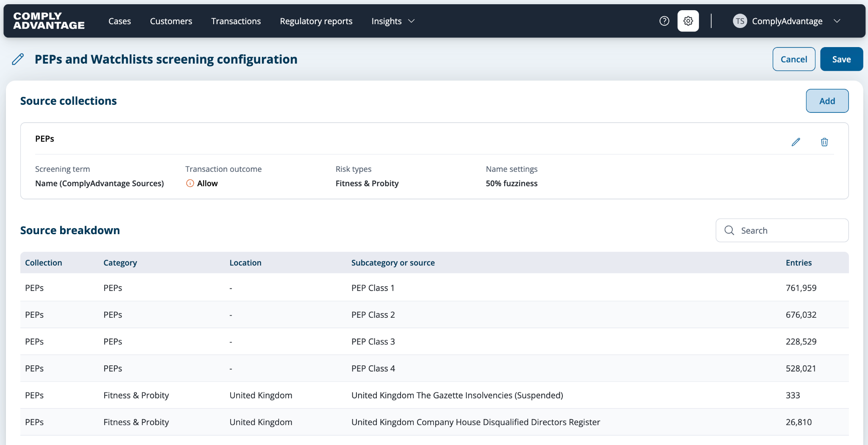Click the Allow transaction outcome value

207,183
